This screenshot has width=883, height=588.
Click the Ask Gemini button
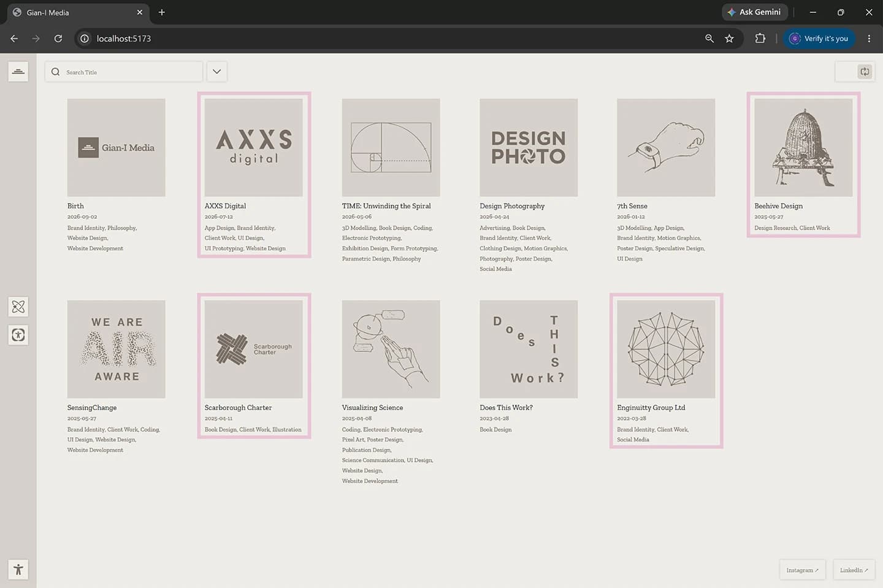click(x=754, y=12)
